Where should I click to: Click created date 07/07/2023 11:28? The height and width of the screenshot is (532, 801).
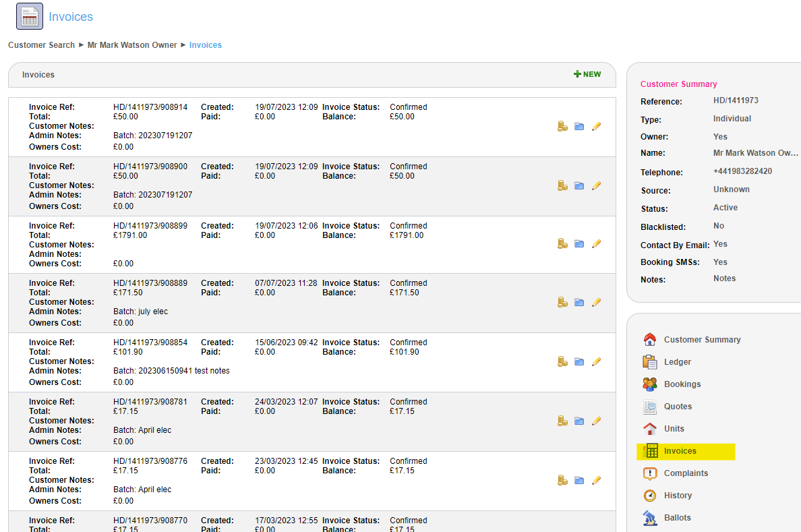286,283
